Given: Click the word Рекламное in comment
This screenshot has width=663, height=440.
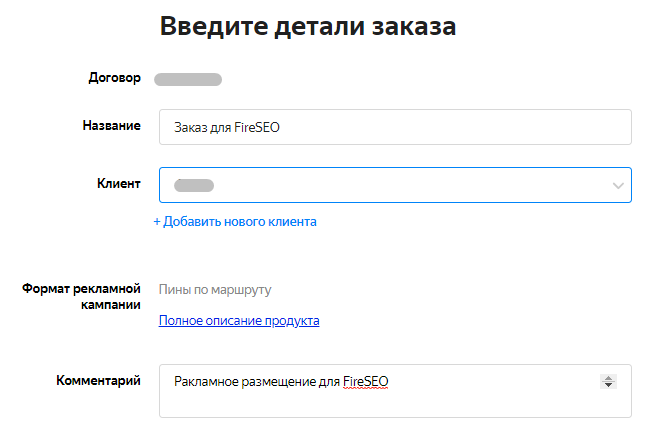Looking at the screenshot, I should [203, 381].
